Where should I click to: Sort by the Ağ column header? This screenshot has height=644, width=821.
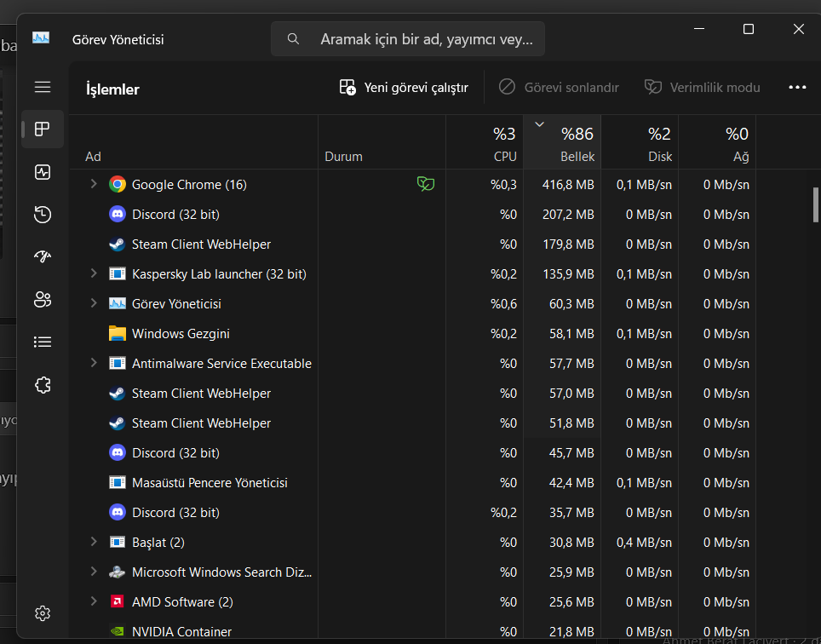click(x=717, y=142)
